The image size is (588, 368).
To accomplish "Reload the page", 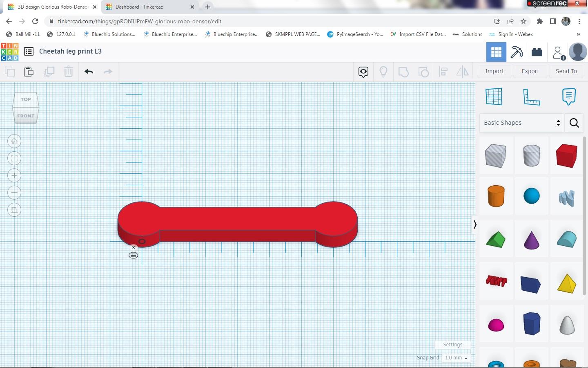I will click(x=35, y=21).
